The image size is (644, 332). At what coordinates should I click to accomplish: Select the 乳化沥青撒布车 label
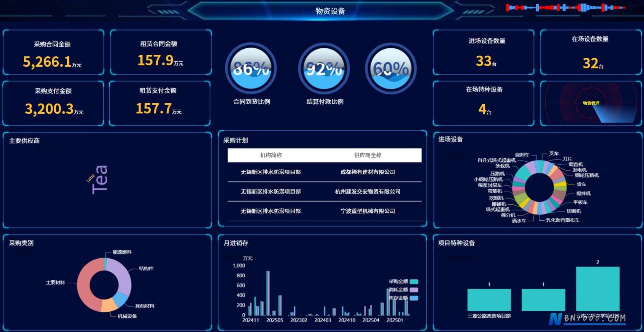pyautogui.click(x=563, y=220)
